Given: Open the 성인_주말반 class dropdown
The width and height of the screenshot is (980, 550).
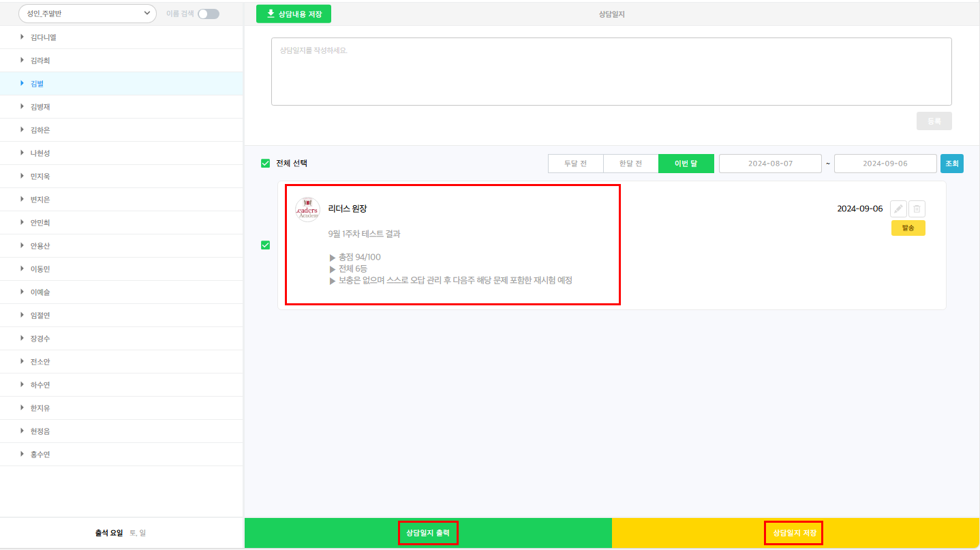Looking at the screenshot, I should (87, 14).
